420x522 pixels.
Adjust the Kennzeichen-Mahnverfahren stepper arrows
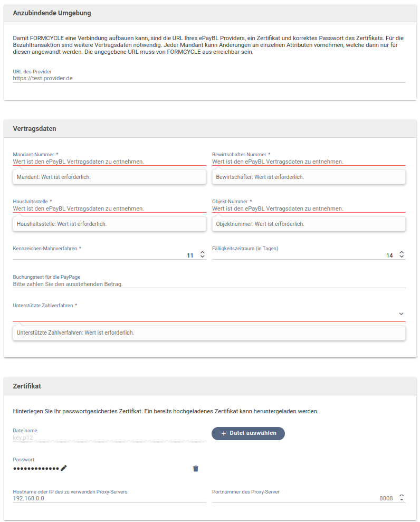(x=202, y=255)
